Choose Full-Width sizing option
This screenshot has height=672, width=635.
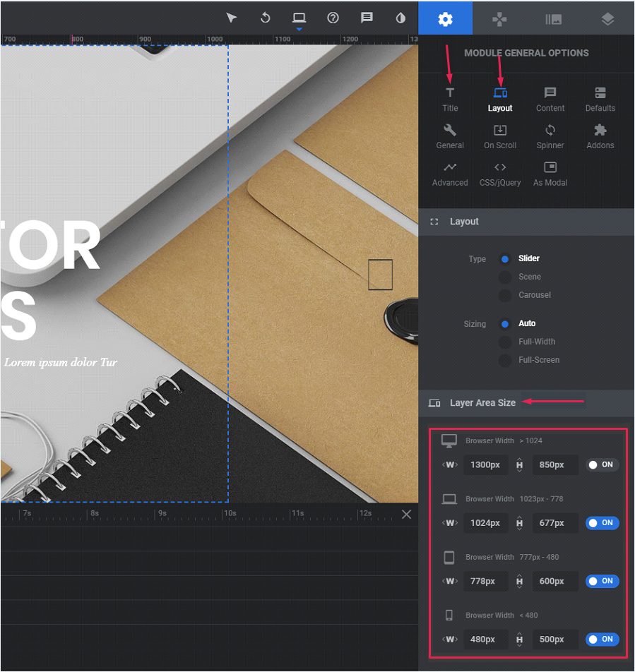(x=505, y=342)
